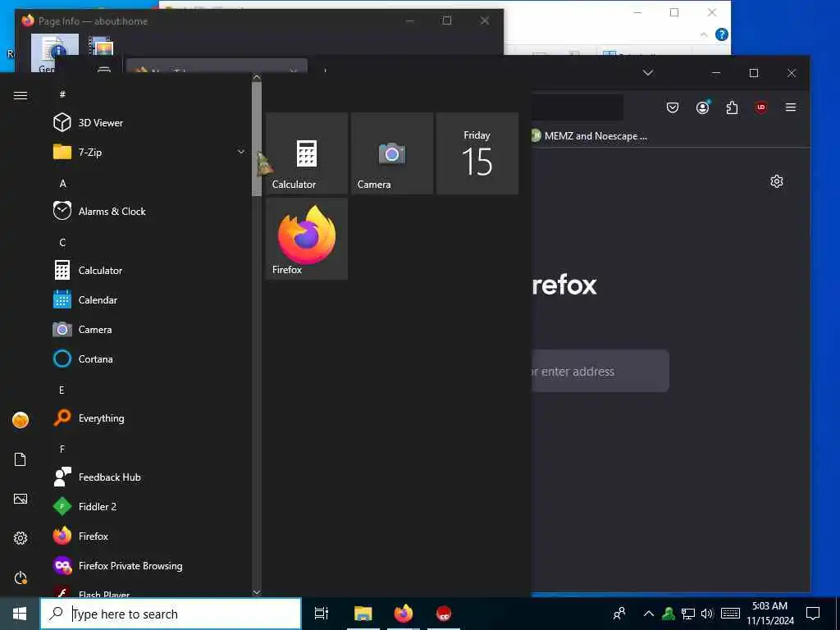Open the MEMZ and Noescape bookmark
This screenshot has height=630, width=840.
590,136
